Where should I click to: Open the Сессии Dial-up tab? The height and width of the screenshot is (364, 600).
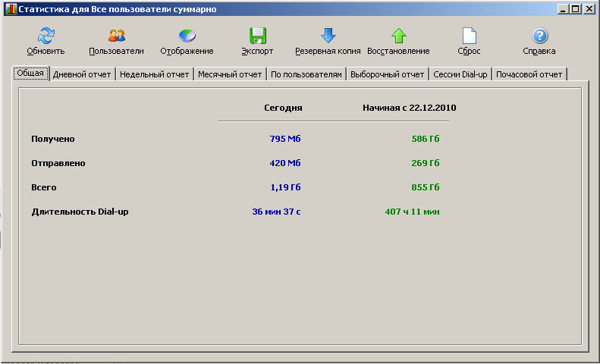coord(460,74)
